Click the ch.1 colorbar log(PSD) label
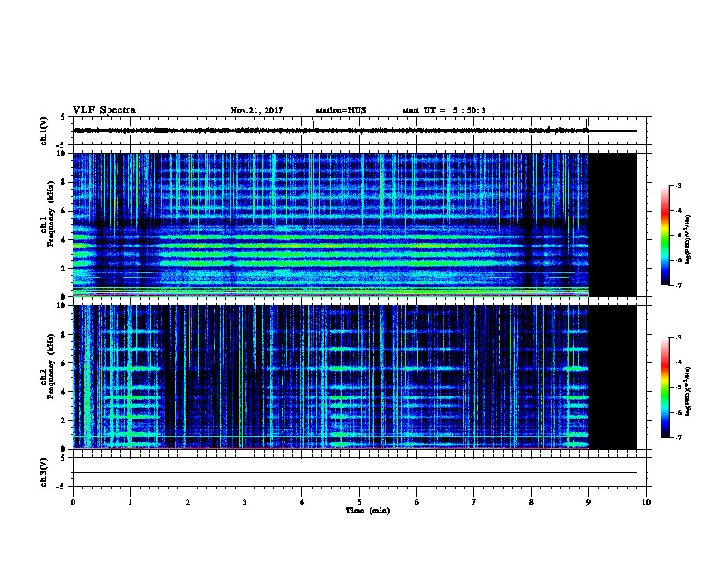Image resolution: width=728 pixels, height=563 pixels. [688, 239]
